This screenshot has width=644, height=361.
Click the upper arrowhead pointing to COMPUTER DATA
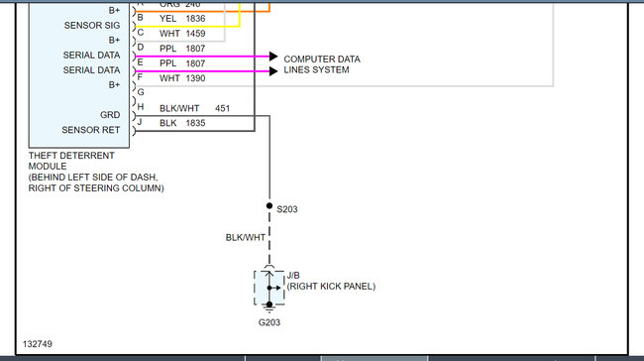point(273,57)
